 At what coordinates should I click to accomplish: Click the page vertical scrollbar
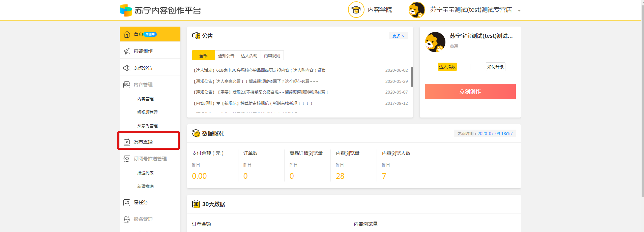642,101
